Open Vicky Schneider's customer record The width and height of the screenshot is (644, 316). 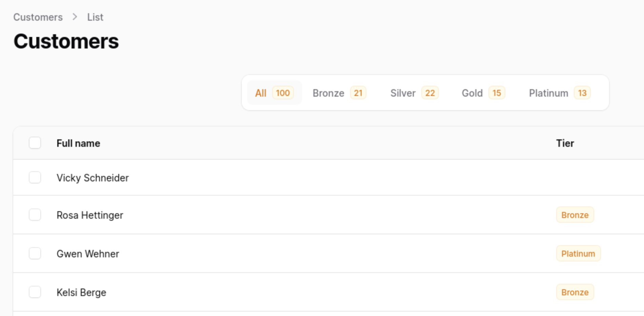click(93, 178)
